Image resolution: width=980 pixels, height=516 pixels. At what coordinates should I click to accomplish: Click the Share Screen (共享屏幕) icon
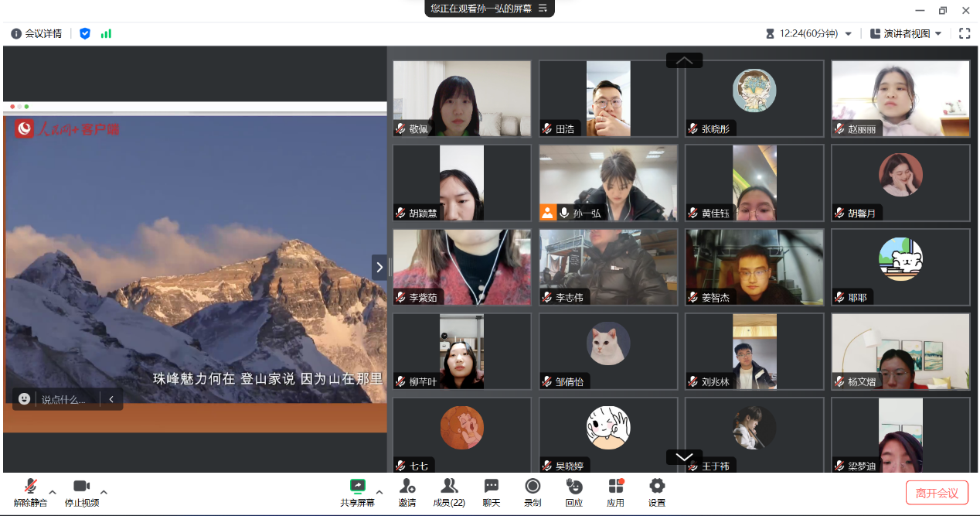click(357, 487)
